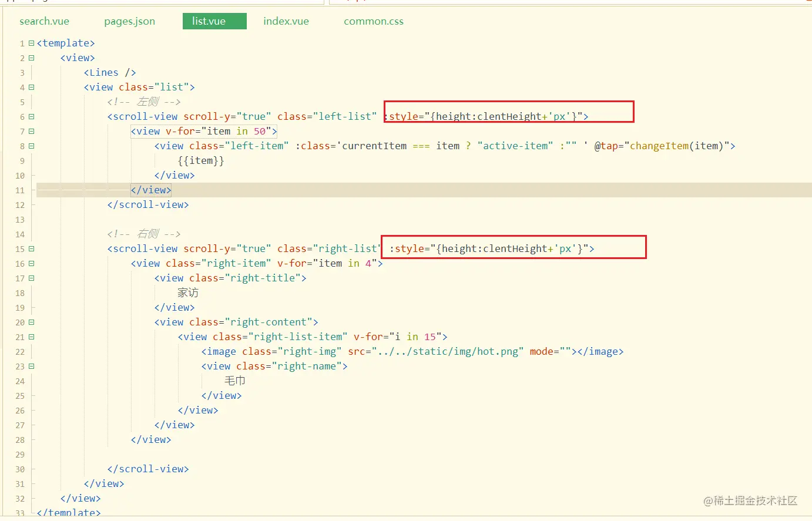Collapse the template block on line 1
812x521 pixels.
click(32, 43)
